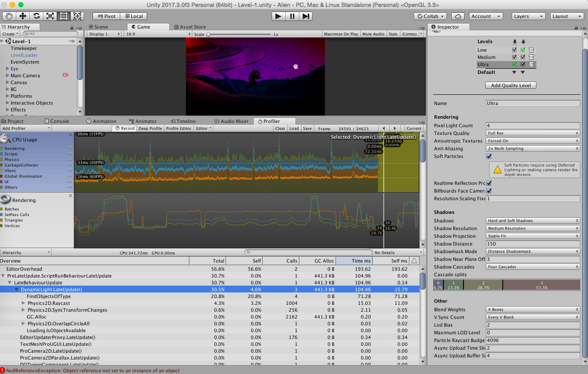The image size is (588, 374).
Task: Toggle Ultra level for Android platform
Action: pyautogui.click(x=523, y=64)
